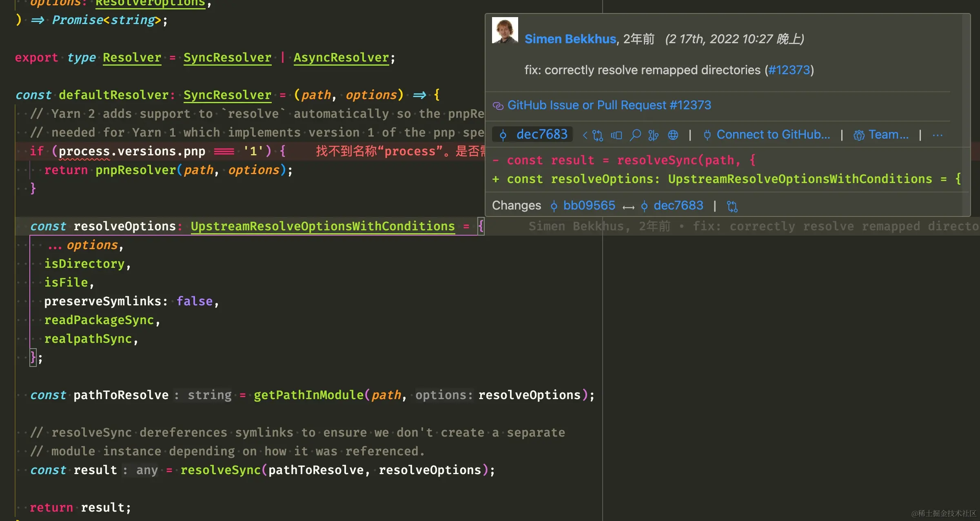Click the plug icon before Connect to GitHub

[x=707, y=135]
